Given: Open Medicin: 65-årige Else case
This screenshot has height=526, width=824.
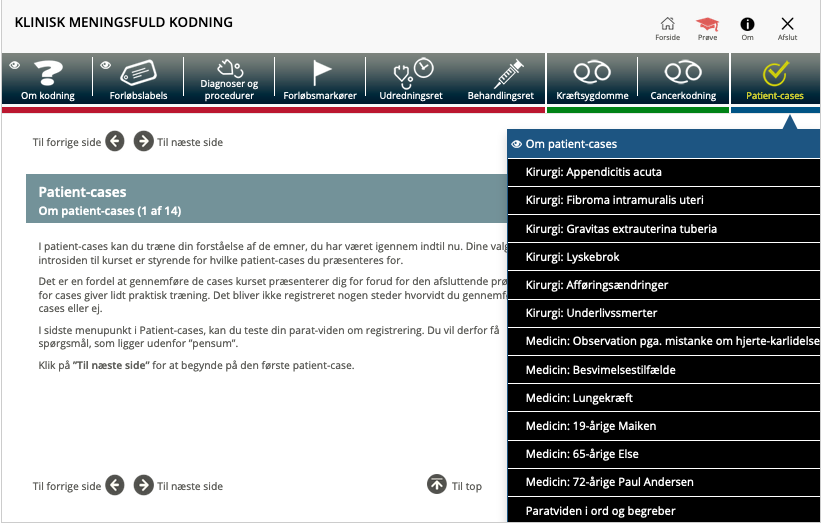Looking at the screenshot, I should coord(664,454).
